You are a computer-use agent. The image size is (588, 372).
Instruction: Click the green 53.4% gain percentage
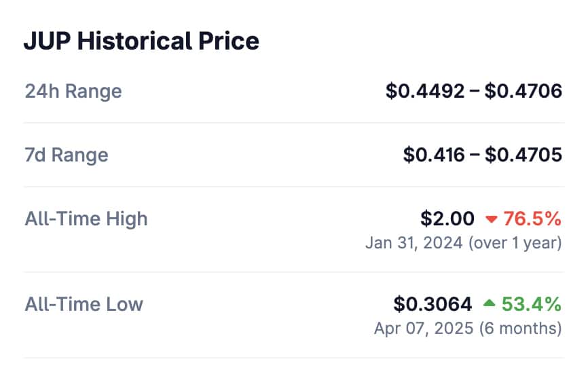pyautogui.click(x=532, y=303)
